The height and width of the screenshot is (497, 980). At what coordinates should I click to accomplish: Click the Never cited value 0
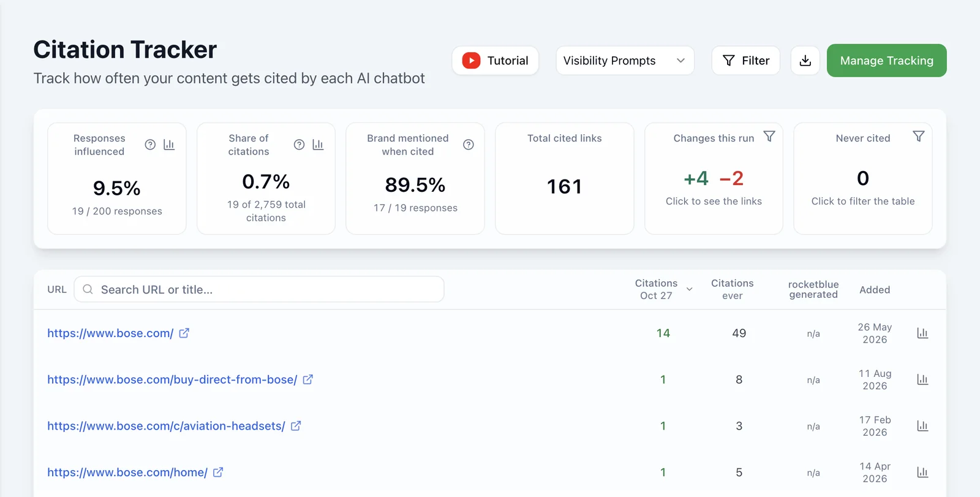coord(863,178)
